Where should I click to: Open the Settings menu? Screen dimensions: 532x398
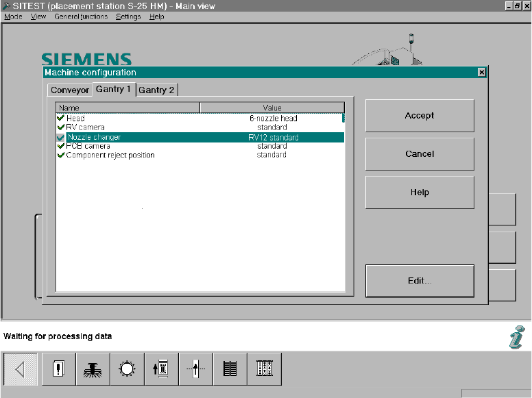[x=128, y=16]
